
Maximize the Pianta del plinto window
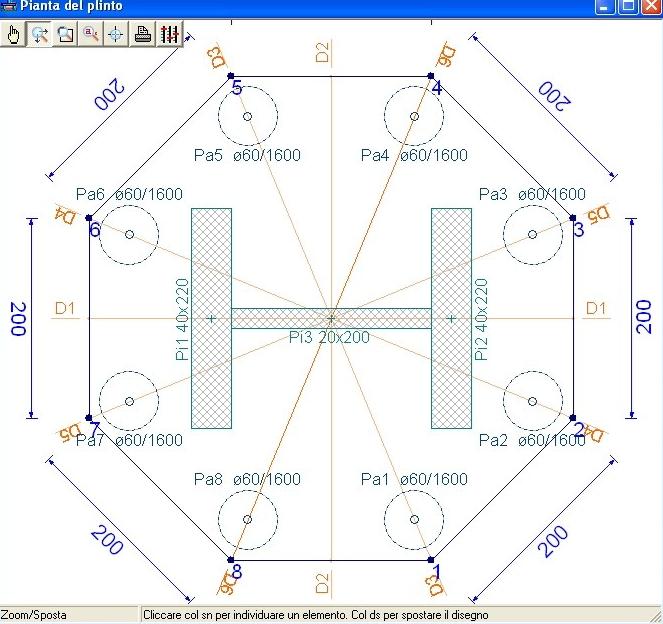coord(628,6)
